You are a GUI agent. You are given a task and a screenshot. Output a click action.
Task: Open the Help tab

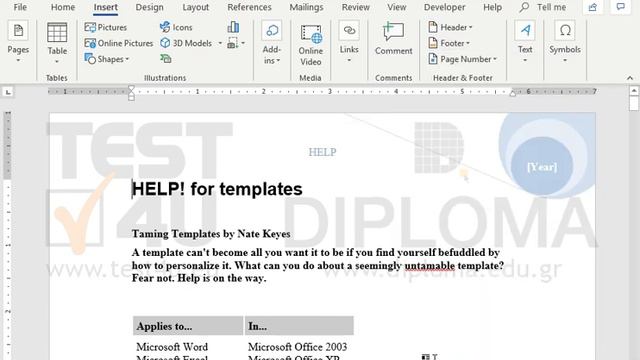(x=493, y=7)
